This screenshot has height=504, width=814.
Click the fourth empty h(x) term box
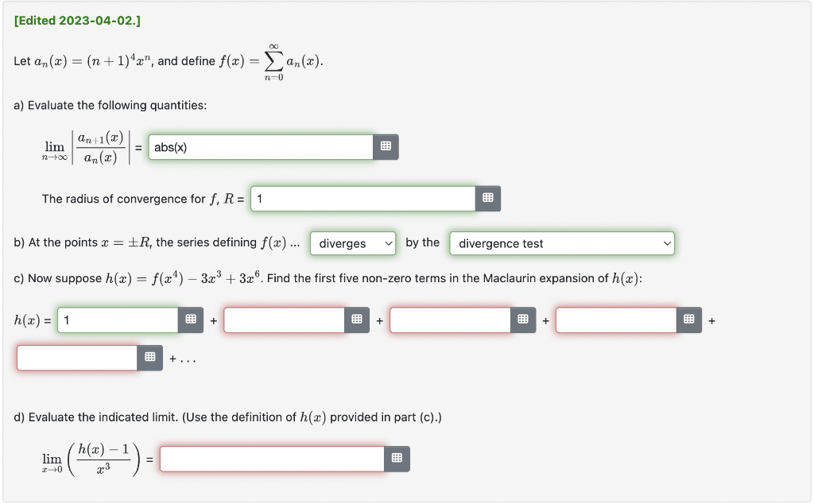tap(615, 320)
